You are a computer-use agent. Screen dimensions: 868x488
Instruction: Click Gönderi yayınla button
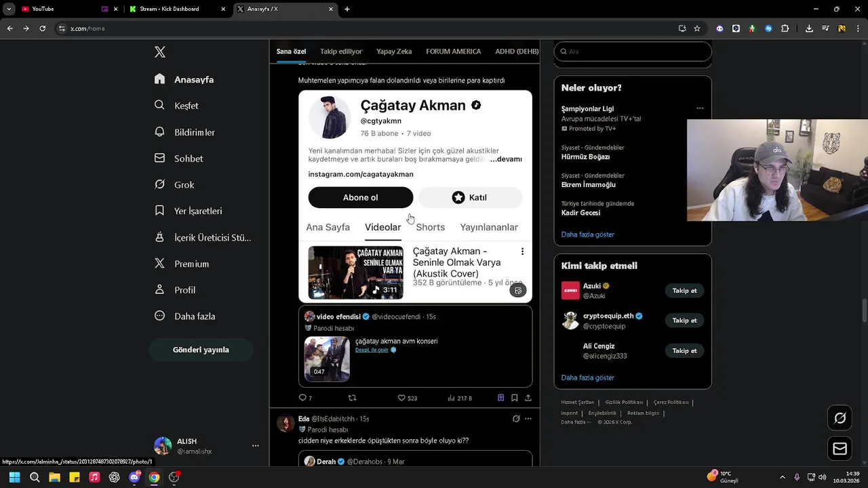pyautogui.click(x=201, y=350)
